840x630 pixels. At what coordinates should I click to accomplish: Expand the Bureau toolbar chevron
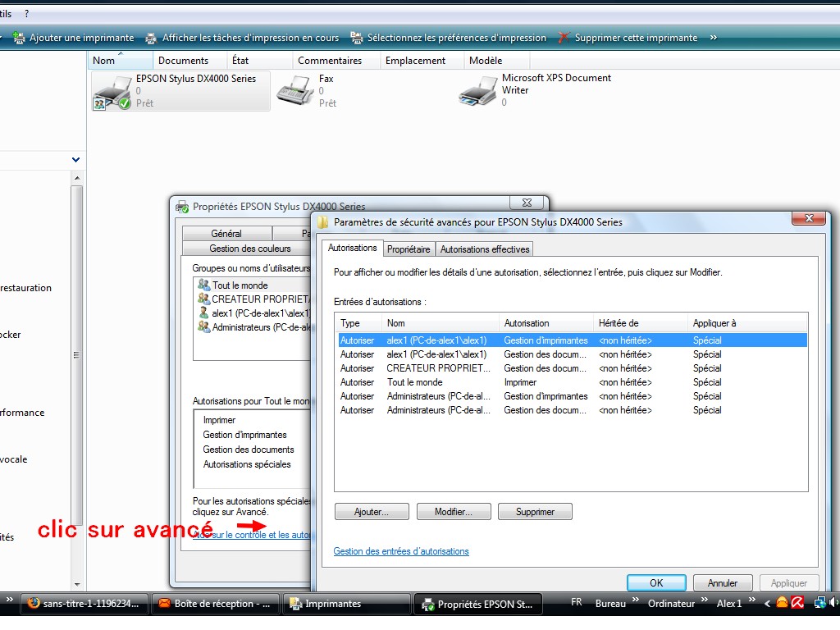coord(636,599)
